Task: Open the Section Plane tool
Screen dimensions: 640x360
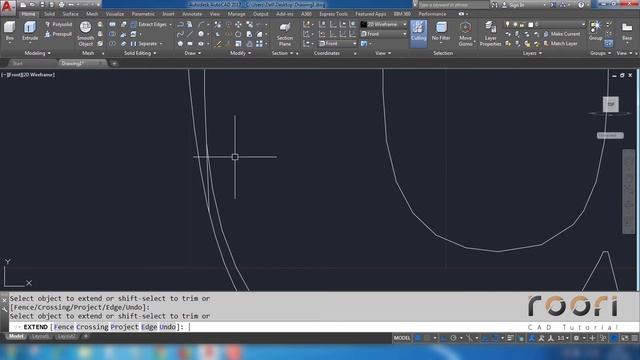Action: point(285,34)
